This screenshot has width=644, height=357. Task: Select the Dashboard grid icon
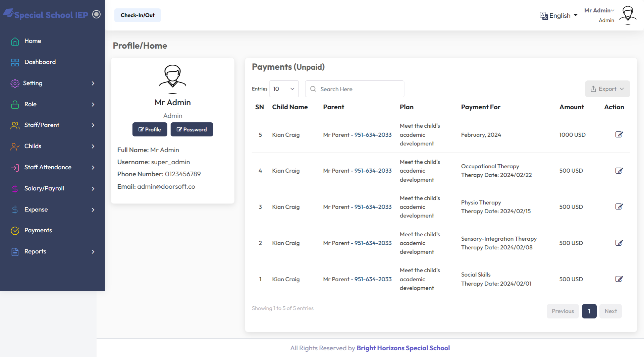15,62
